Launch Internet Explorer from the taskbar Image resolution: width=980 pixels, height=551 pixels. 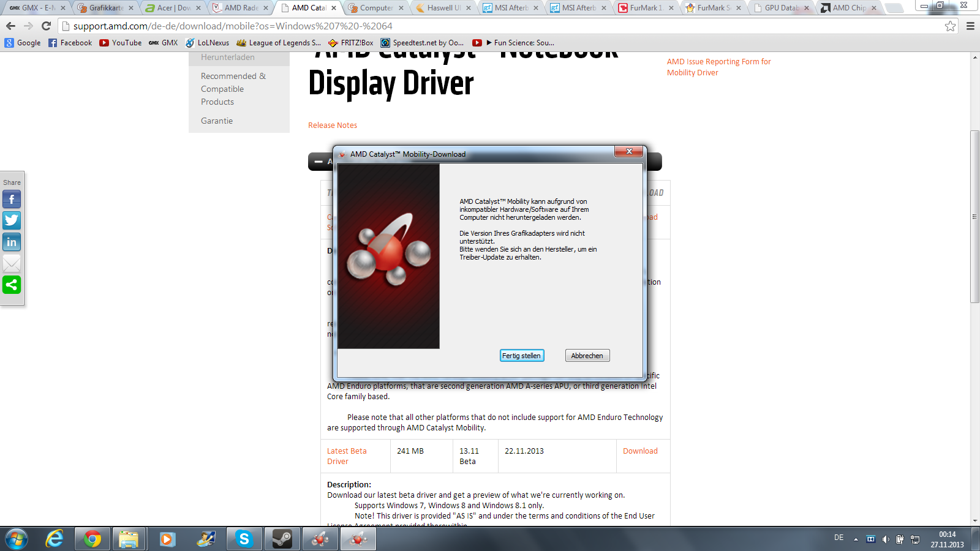tap(55, 539)
